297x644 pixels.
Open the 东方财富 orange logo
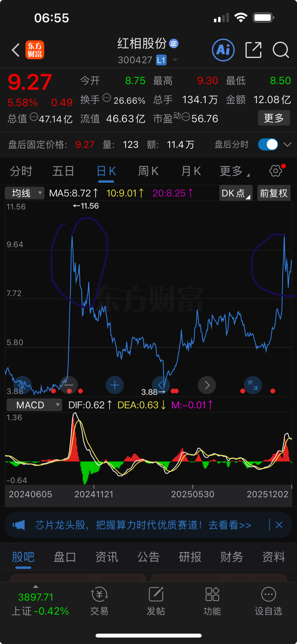click(x=35, y=50)
